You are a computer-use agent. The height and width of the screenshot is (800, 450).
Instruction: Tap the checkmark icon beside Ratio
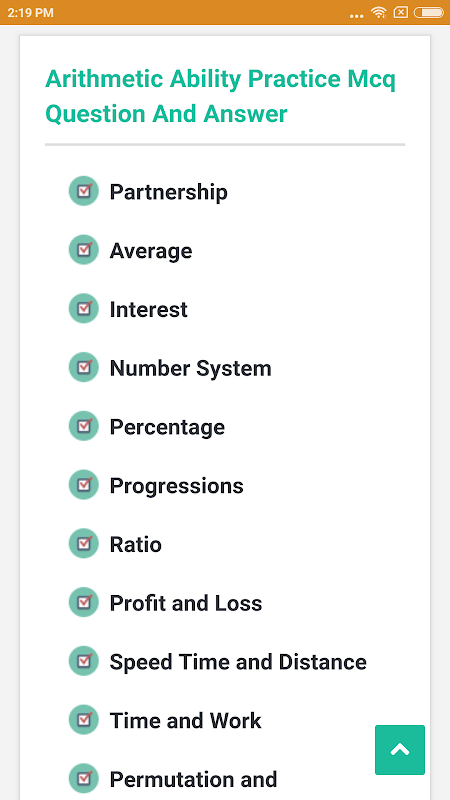[x=84, y=543]
